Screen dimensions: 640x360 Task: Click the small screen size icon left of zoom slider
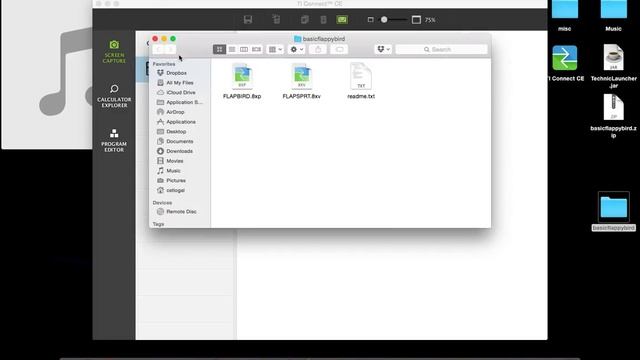[370, 20]
